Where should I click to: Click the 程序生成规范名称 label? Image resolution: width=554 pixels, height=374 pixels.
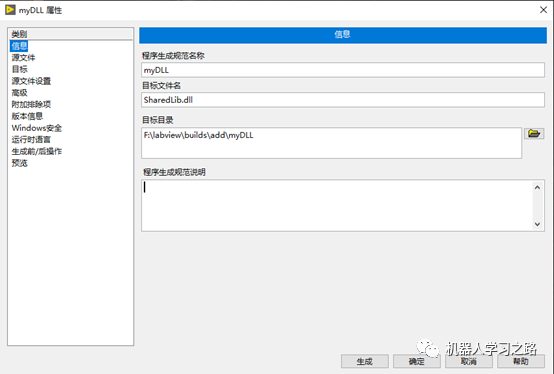click(x=173, y=56)
